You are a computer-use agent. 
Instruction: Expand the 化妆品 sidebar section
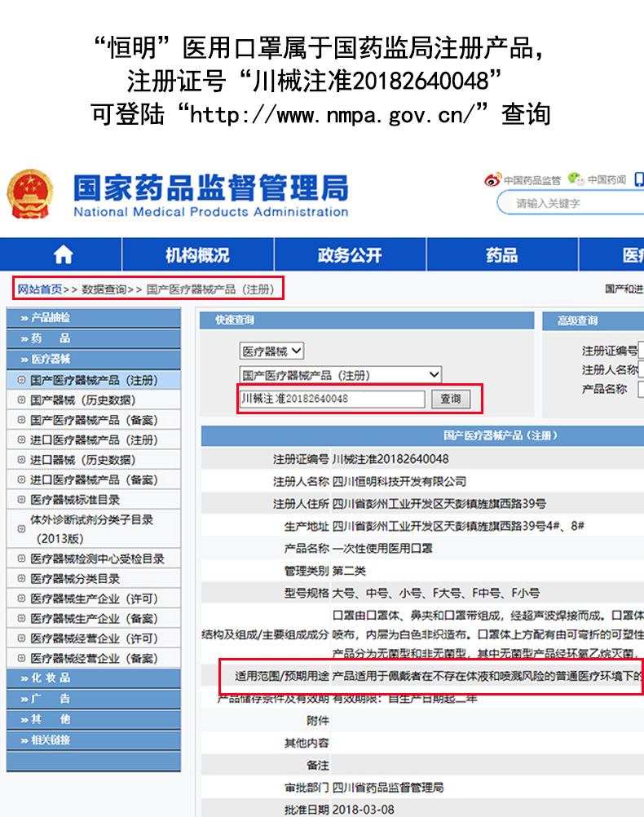(94, 678)
